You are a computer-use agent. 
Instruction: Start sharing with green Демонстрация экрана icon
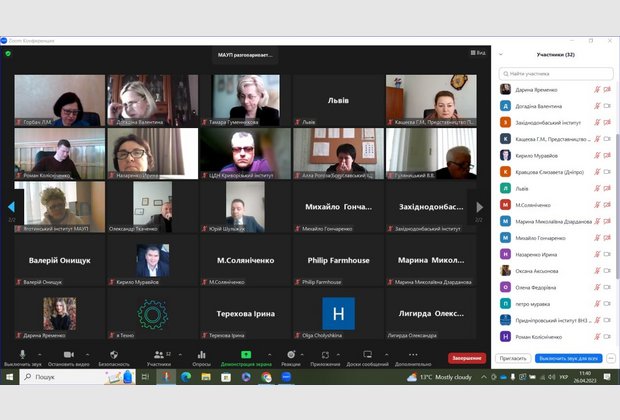pyautogui.click(x=245, y=354)
